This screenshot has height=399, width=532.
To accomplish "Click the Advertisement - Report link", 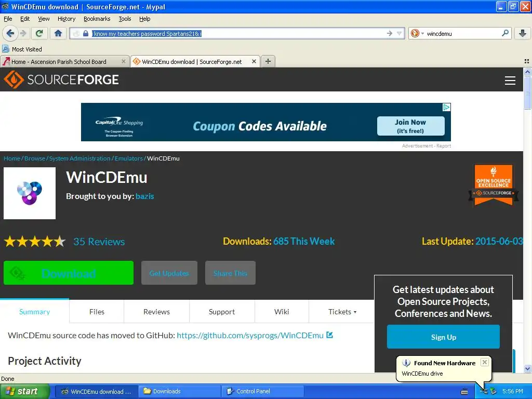I will [x=427, y=146].
